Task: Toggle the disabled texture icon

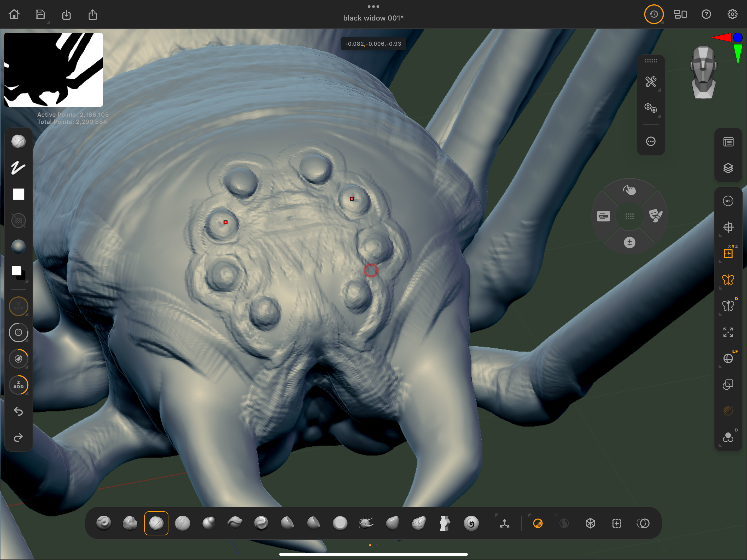Action: (18, 221)
